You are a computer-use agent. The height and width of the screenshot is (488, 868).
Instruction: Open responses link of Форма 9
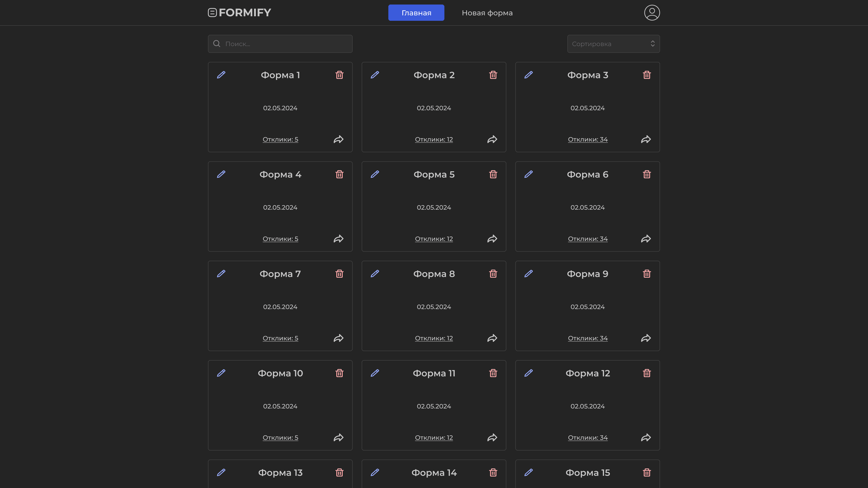588,338
